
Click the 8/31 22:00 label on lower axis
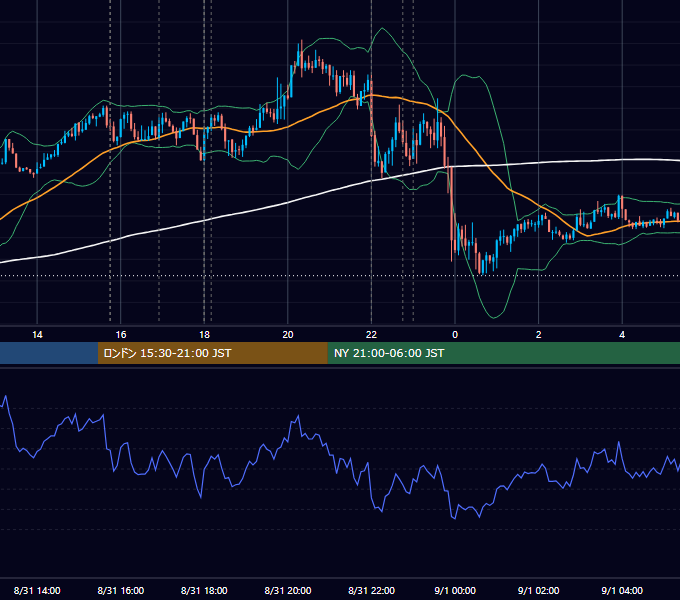[x=371, y=590]
